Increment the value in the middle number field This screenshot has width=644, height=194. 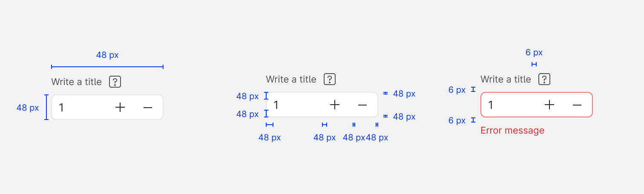335,105
